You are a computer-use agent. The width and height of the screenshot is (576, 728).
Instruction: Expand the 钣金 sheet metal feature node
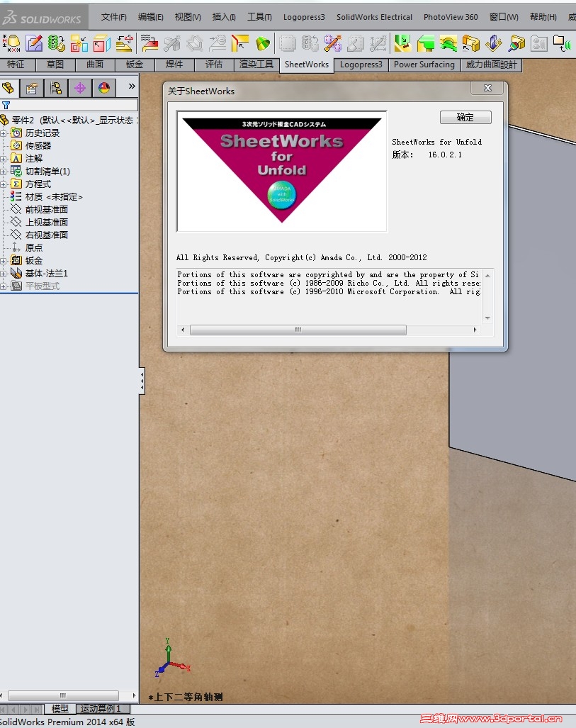click(x=4, y=261)
